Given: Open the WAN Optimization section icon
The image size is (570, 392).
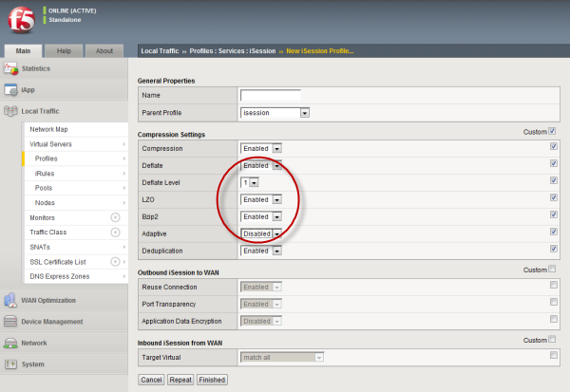Looking at the screenshot, I should pos(11,300).
